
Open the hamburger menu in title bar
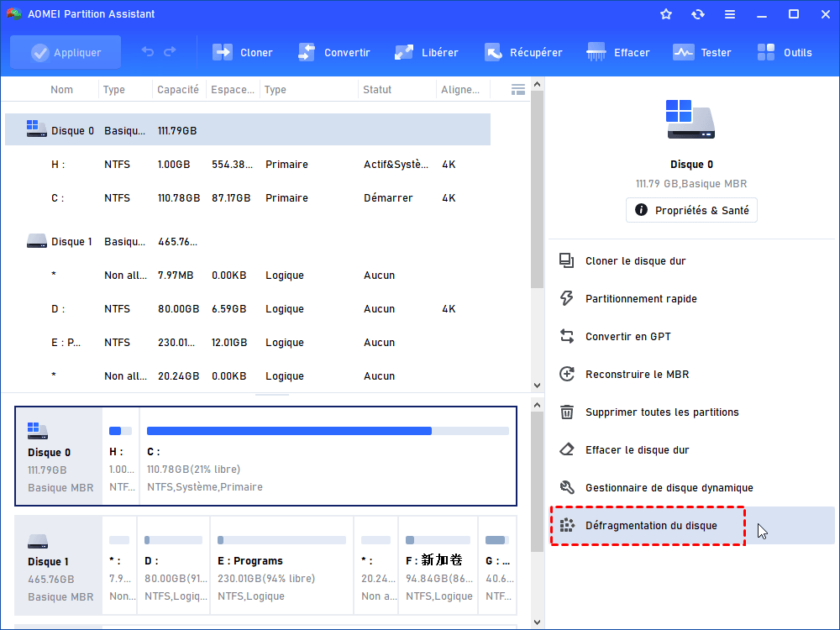pyautogui.click(x=730, y=14)
